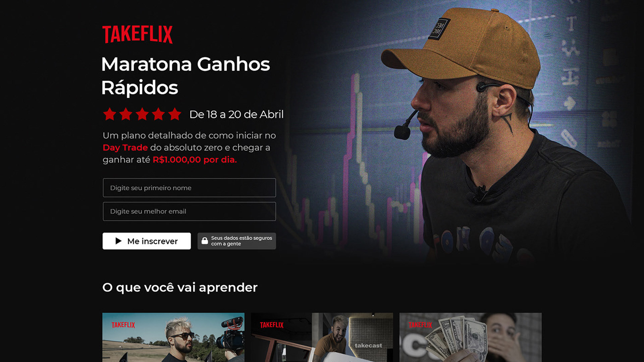Focus the first name input field
This screenshot has width=644, height=362.
click(189, 188)
